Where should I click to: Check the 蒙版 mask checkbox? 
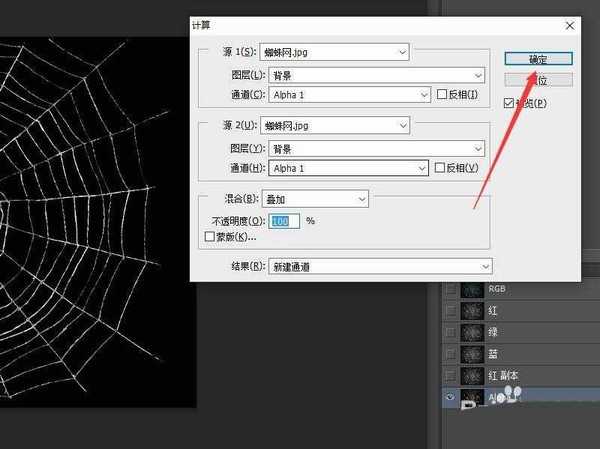click(209, 237)
